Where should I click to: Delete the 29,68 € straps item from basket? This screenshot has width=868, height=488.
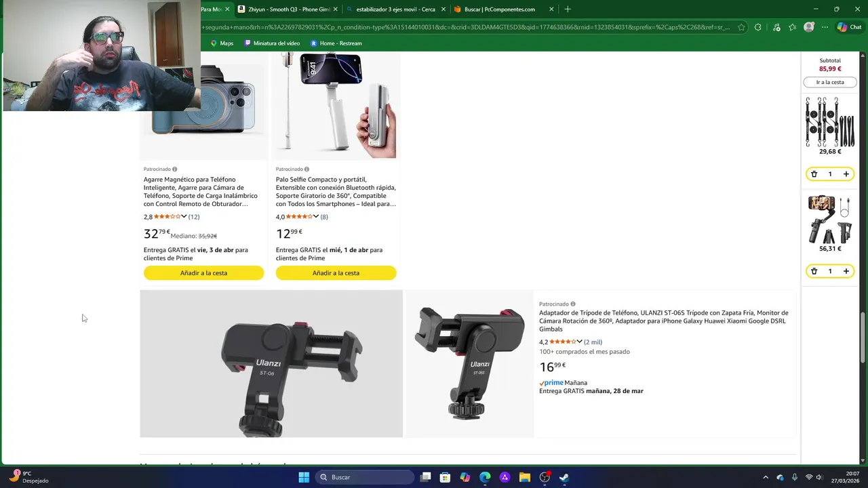814,174
